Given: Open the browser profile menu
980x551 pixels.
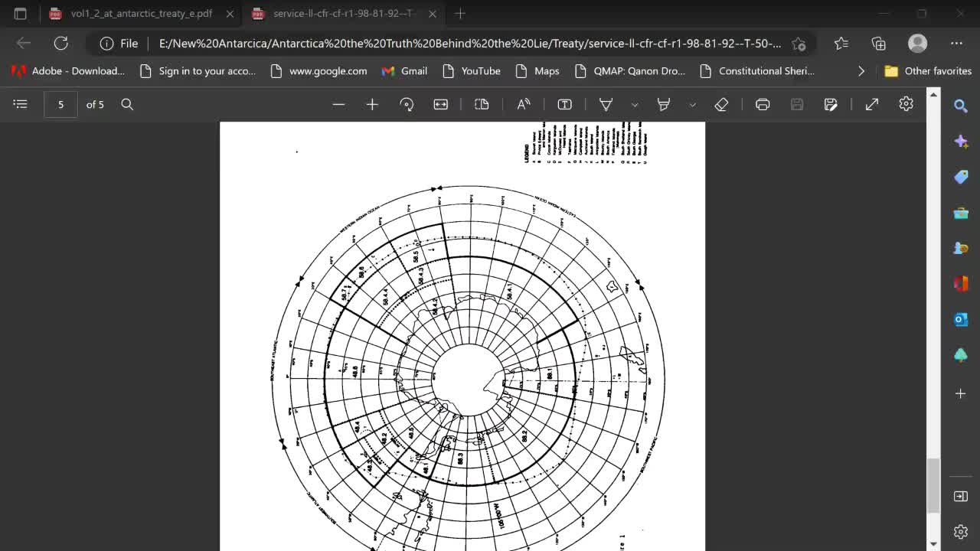Looking at the screenshot, I should pos(917,44).
